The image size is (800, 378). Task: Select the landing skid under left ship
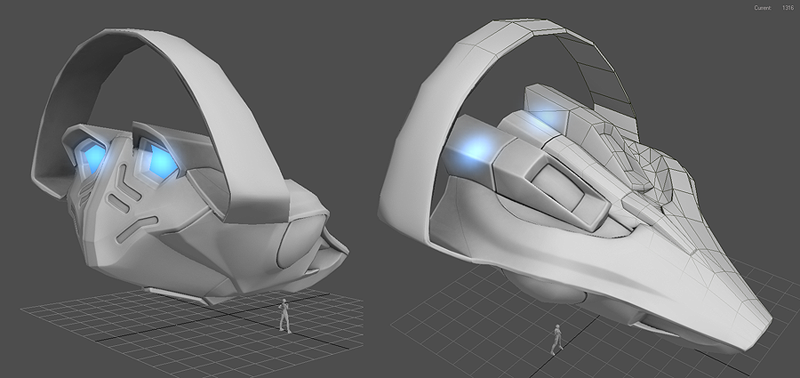click(x=176, y=295)
